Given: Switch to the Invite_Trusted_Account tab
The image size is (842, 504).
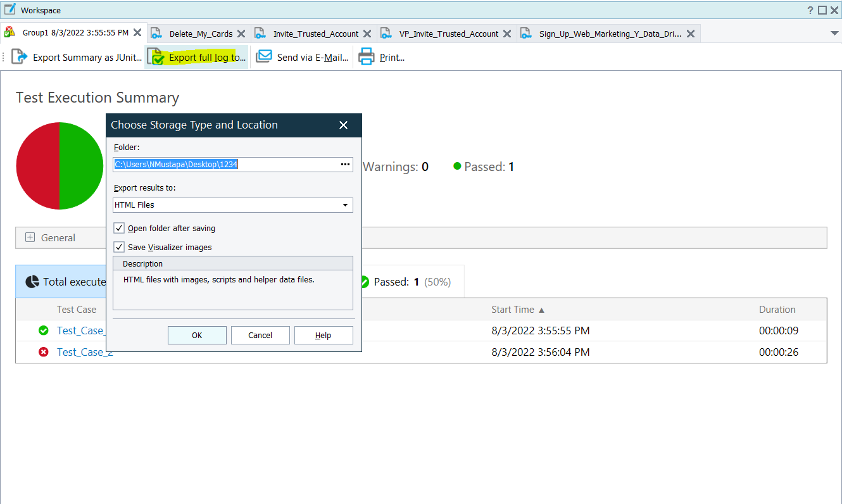Looking at the screenshot, I should tap(315, 34).
